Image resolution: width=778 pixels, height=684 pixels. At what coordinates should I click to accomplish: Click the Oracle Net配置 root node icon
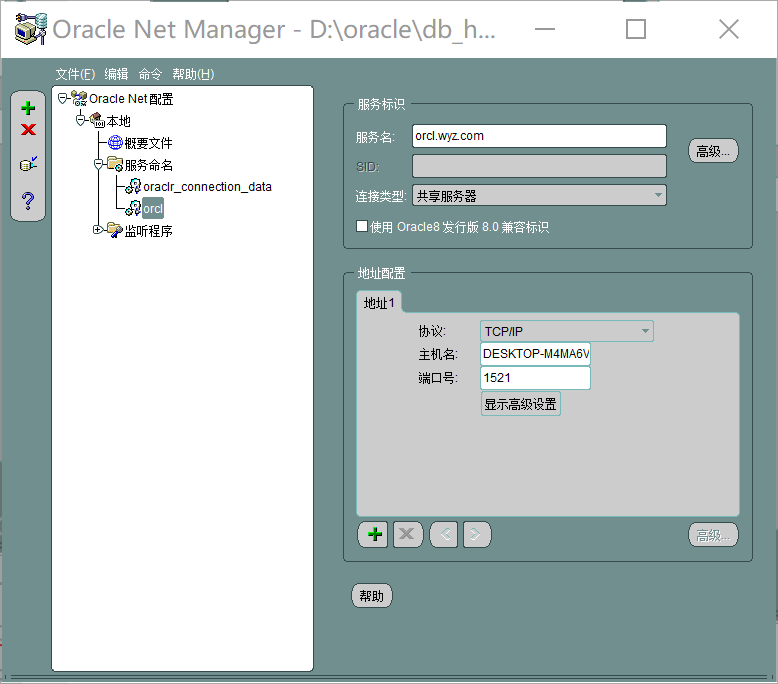point(79,99)
